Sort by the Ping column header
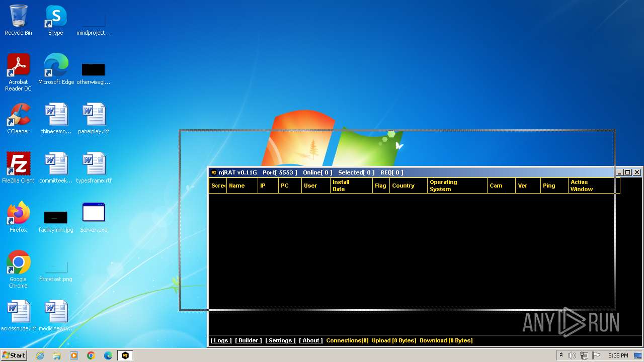 coord(554,186)
